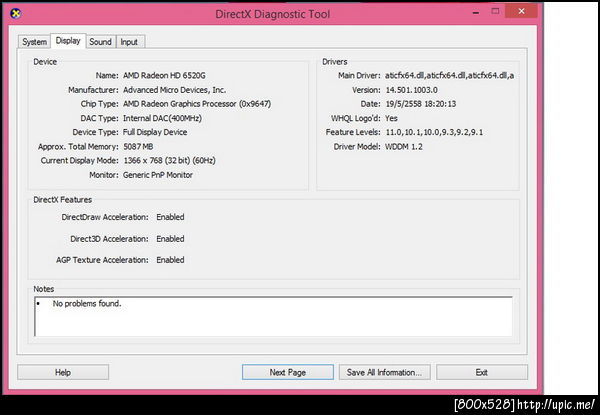Click chip type 'AMD Radeon Graphics Processor (0x9647)'
Viewport: 600px width, 415px height.
point(197,104)
